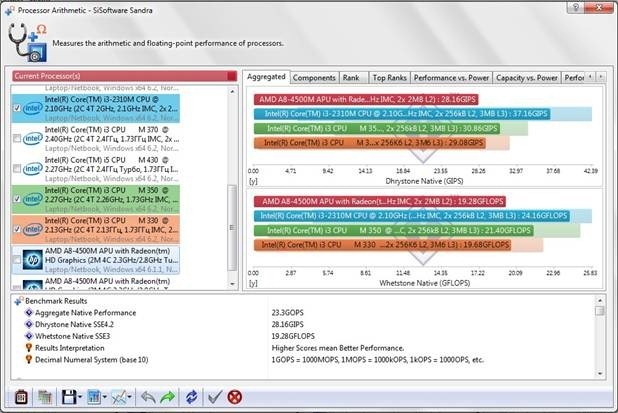Screen dimensions: 618x413
Task: Uncheck the Core i3 M 330 checkbox
Action: [17, 229]
